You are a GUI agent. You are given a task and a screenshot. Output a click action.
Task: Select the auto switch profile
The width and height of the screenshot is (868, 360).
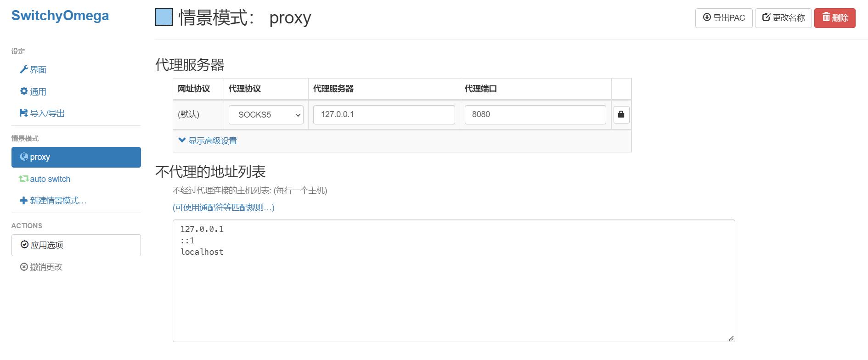tap(45, 179)
